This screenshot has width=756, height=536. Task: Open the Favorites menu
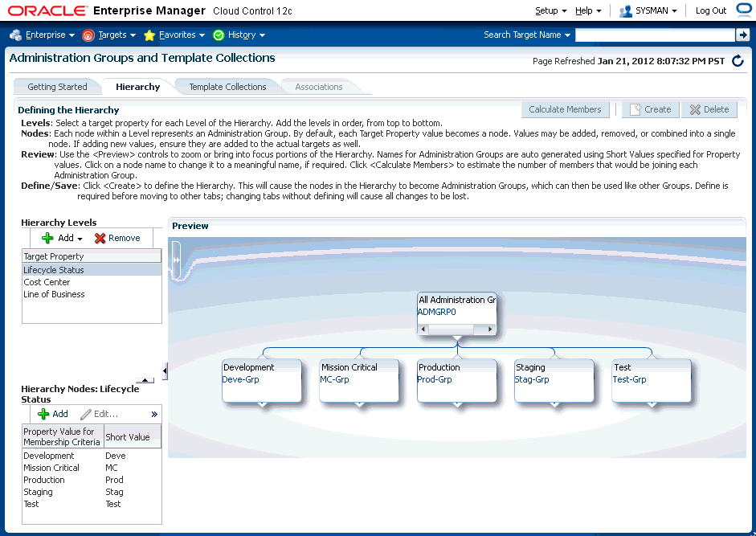[x=182, y=35]
